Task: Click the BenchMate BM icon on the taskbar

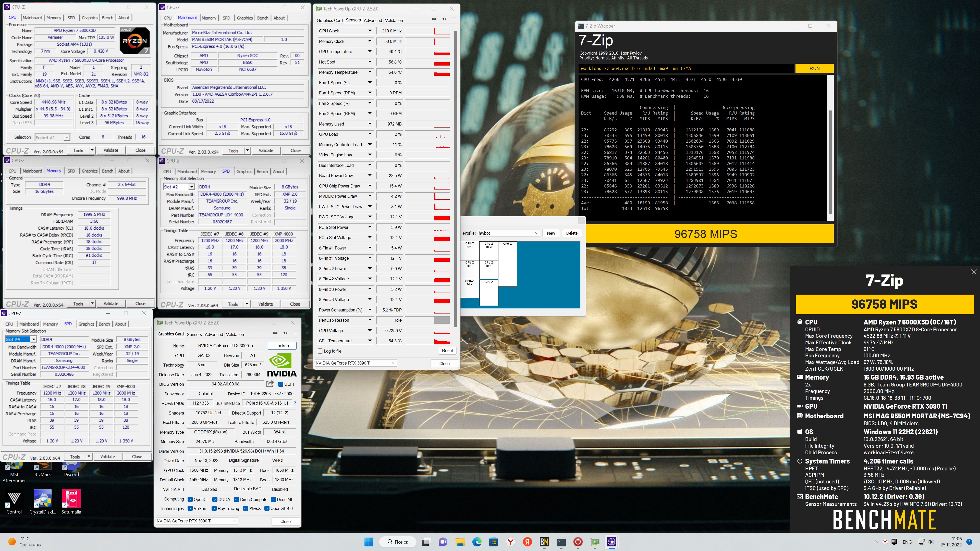Action: pos(544,542)
